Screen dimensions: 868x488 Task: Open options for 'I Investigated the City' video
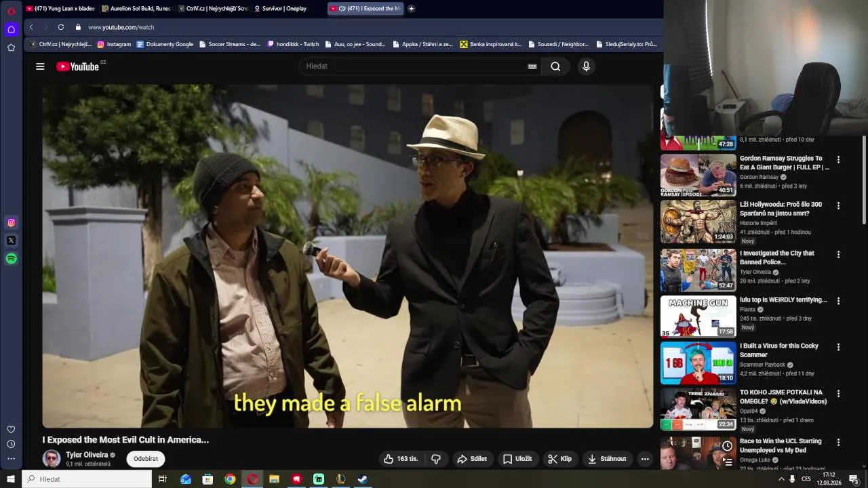[x=838, y=255]
